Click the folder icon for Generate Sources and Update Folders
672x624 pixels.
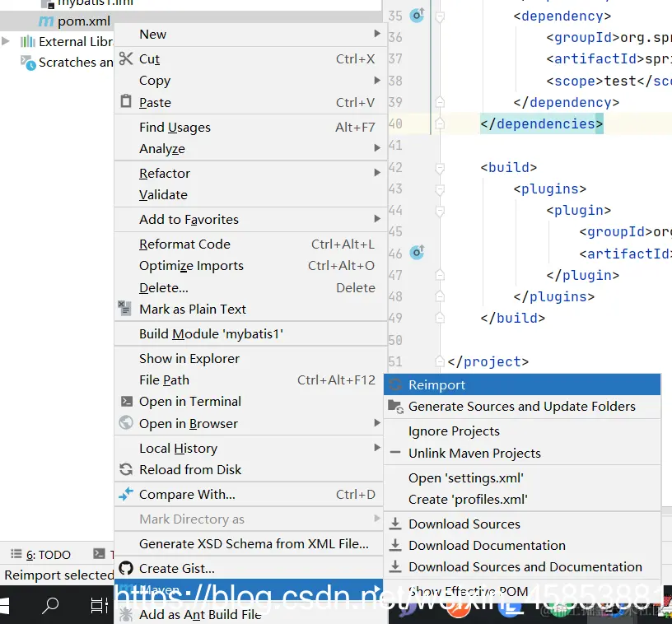(395, 406)
